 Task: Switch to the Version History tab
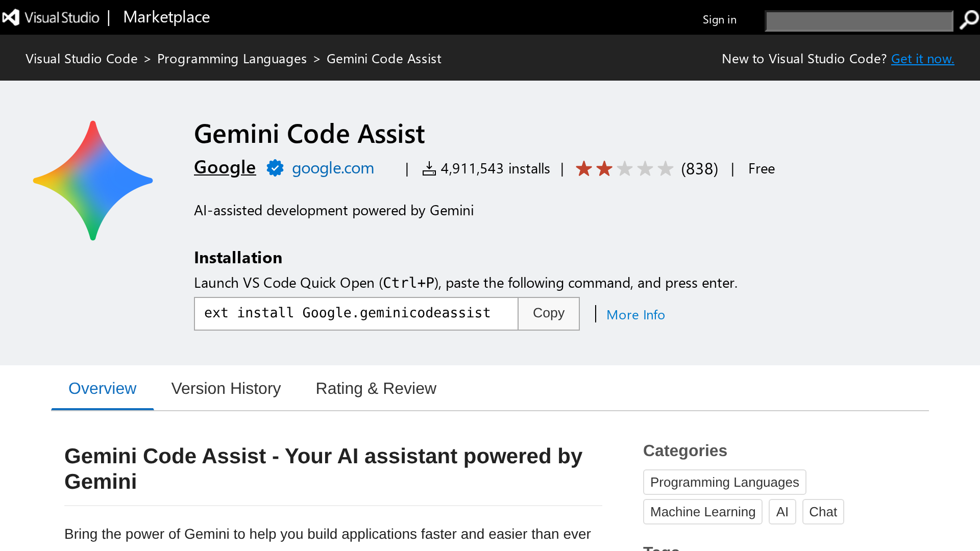tap(226, 388)
